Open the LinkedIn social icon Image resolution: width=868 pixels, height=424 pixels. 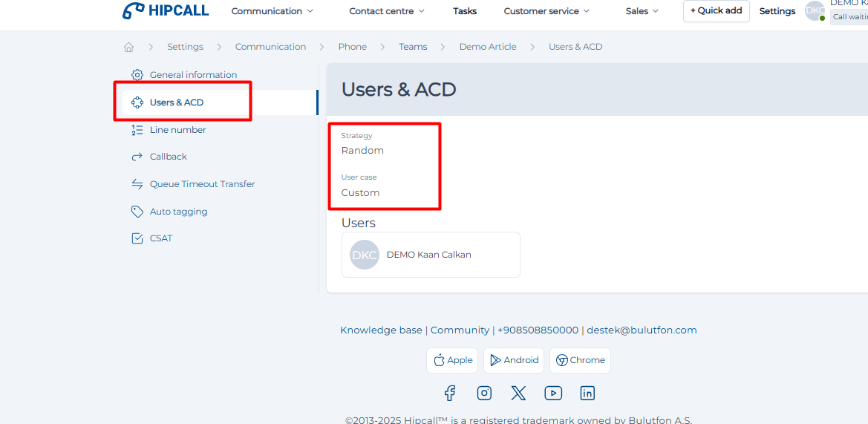click(x=587, y=393)
